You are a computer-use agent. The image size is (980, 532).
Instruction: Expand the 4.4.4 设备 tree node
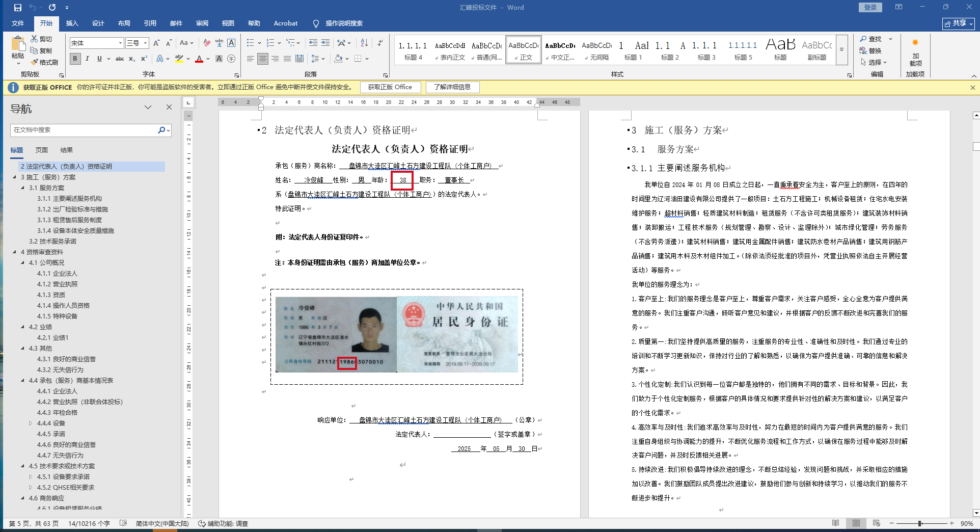coord(31,423)
